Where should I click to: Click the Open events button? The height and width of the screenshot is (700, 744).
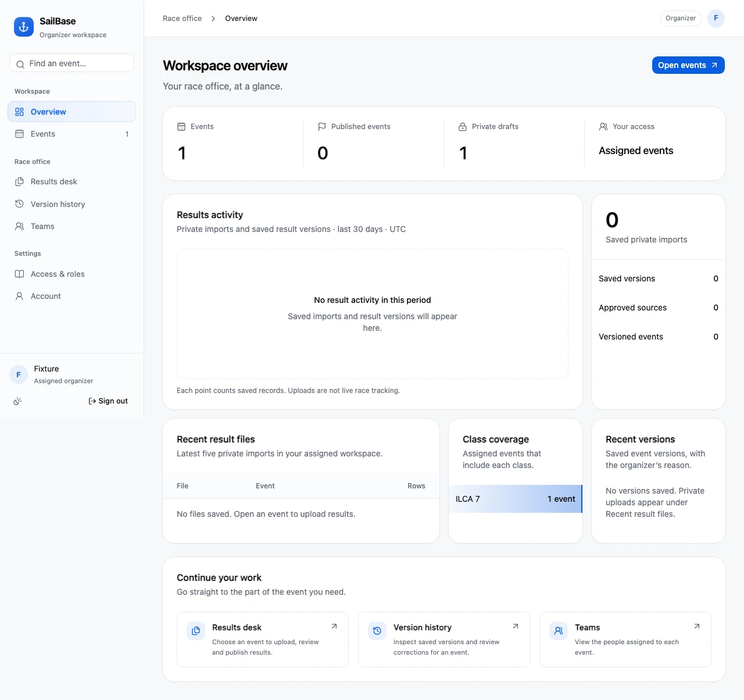coord(688,65)
